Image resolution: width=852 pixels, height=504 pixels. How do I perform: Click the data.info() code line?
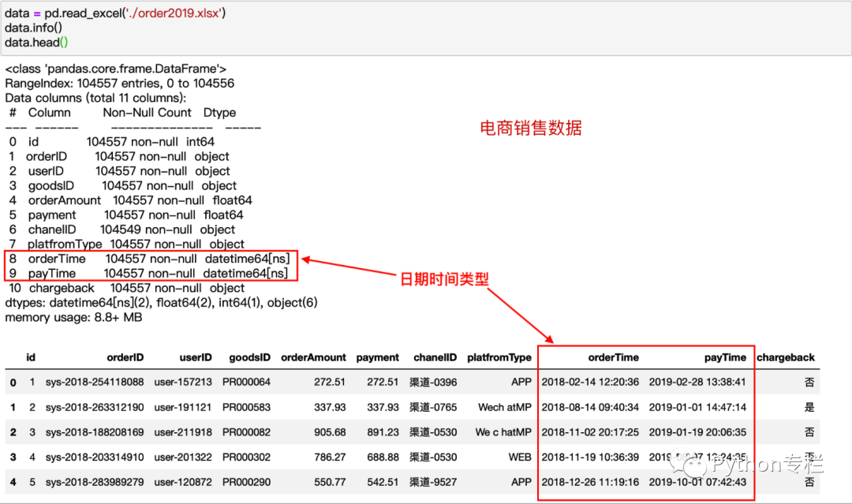click(33, 28)
